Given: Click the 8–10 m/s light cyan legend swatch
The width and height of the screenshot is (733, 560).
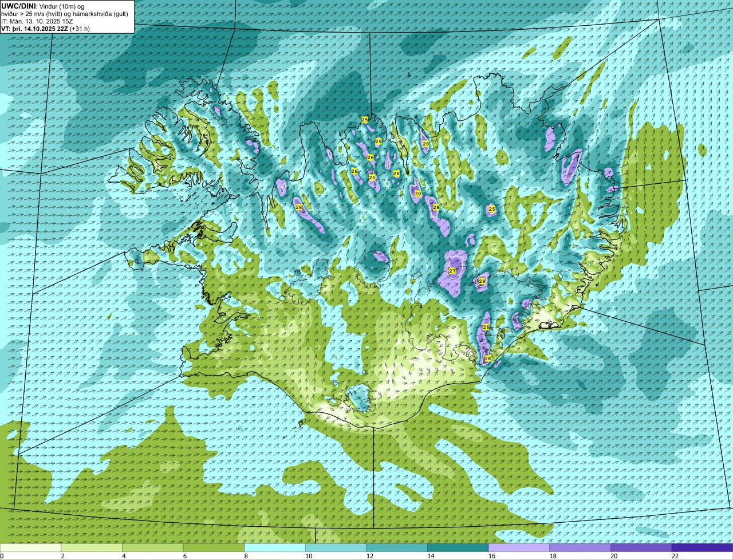Looking at the screenshot, I should point(275,547).
